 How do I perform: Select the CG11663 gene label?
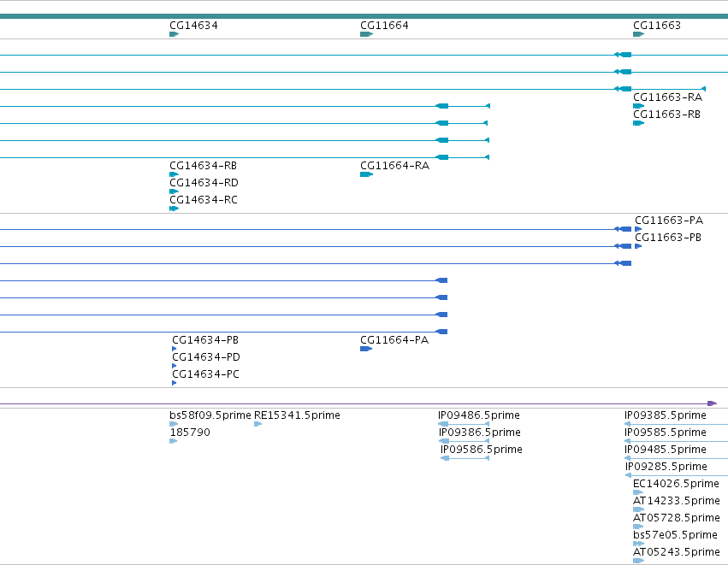pos(657,25)
